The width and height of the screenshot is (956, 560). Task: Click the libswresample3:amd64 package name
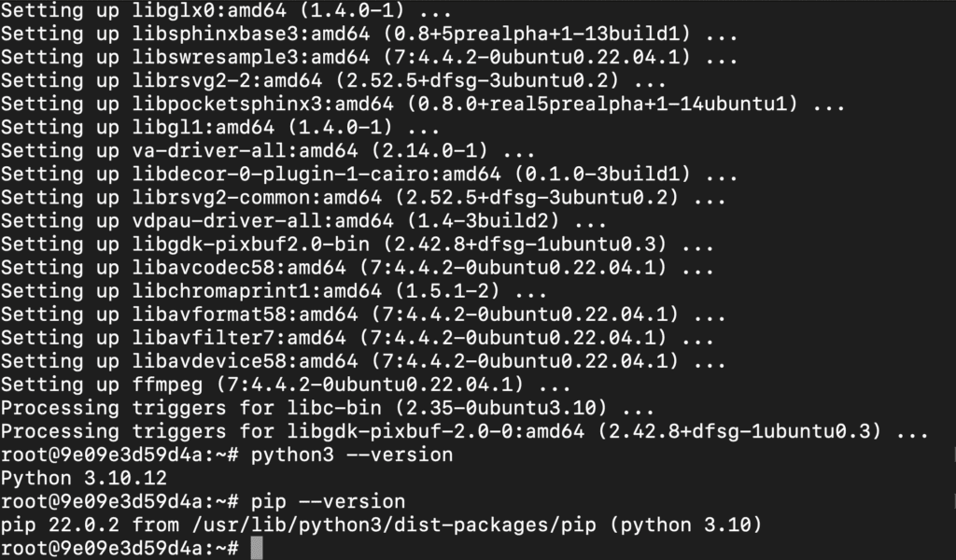(x=250, y=57)
